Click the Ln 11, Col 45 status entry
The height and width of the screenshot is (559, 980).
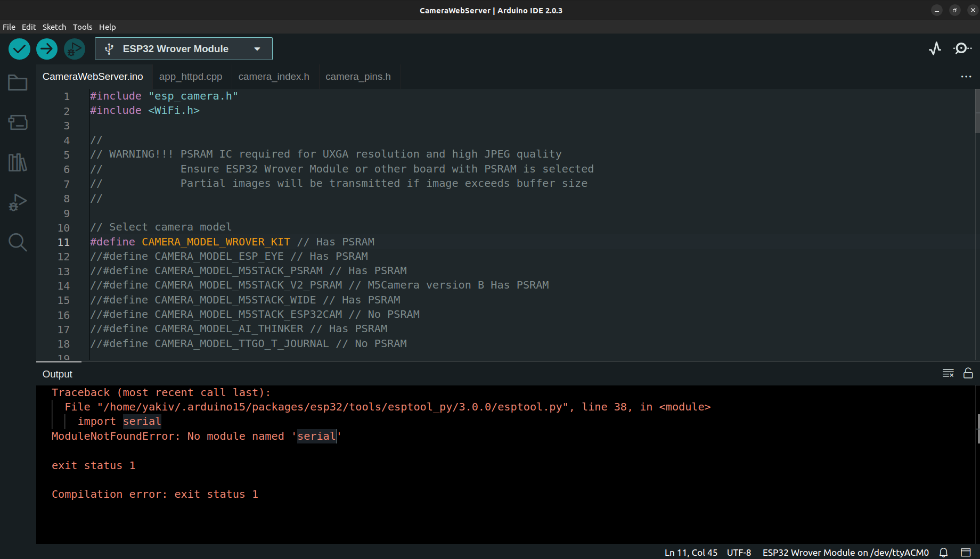tap(691, 553)
